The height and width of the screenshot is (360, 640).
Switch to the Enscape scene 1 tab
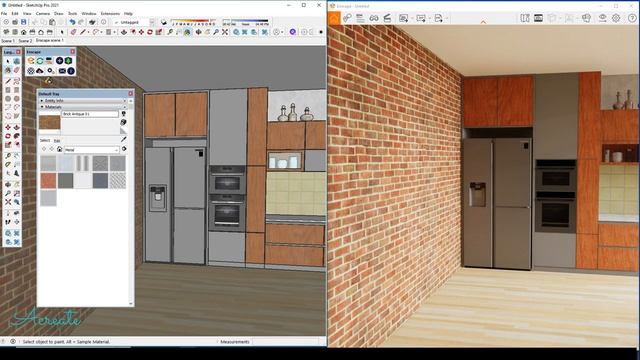(x=50, y=40)
